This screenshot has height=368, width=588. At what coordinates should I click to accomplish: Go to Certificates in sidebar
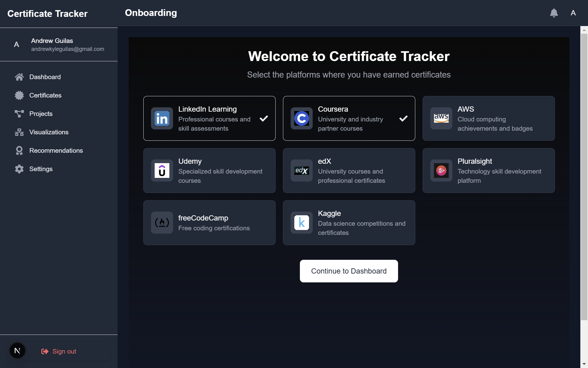pos(45,95)
